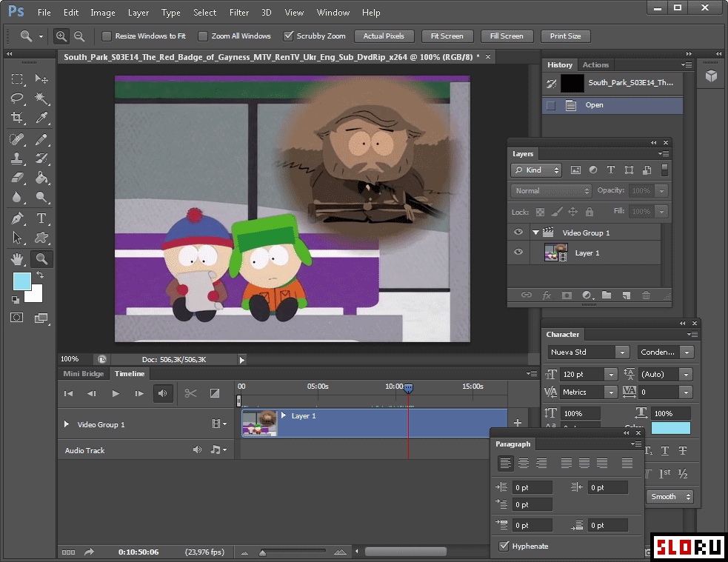Viewport: 728px width, 562px height.
Task: Uncheck Scrubby Zoom checkbox
Action: [288, 36]
